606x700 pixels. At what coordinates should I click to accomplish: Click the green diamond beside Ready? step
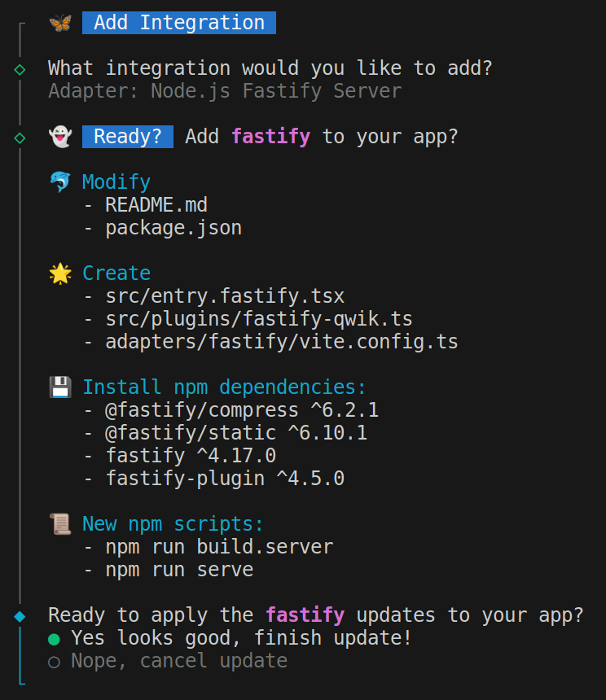click(x=20, y=138)
